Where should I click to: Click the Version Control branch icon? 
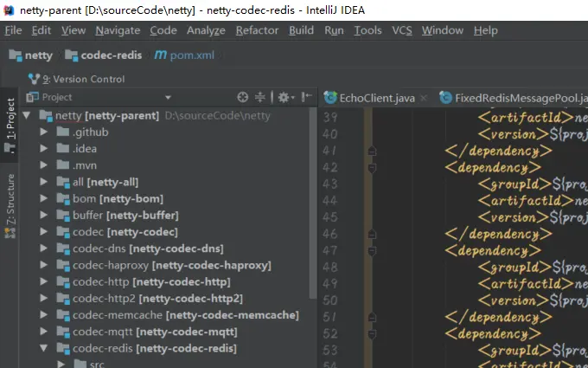(x=34, y=79)
